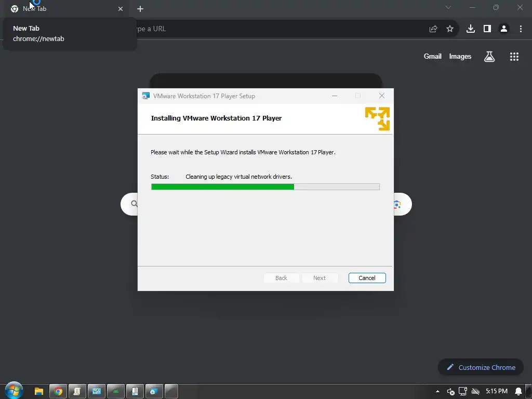Image resolution: width=532 pixels, height=399 pixels.
Task: Open Search Labs flask icon
Action: tap(489, 56)
